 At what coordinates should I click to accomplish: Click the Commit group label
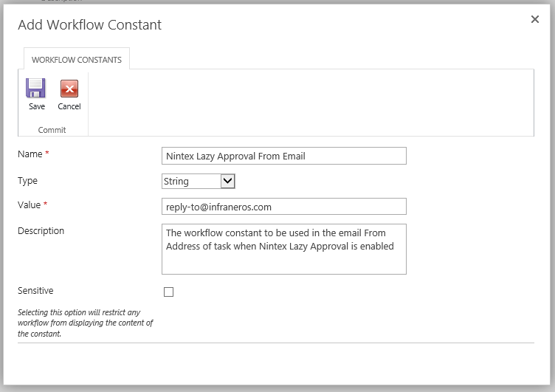pyautogui.click(x=52, y=130)
